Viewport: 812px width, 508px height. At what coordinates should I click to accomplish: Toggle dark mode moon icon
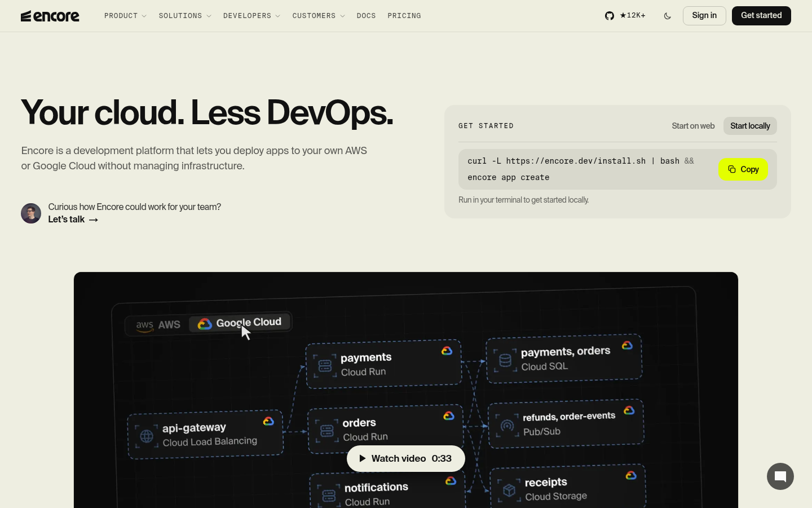(x=668, y=16)
